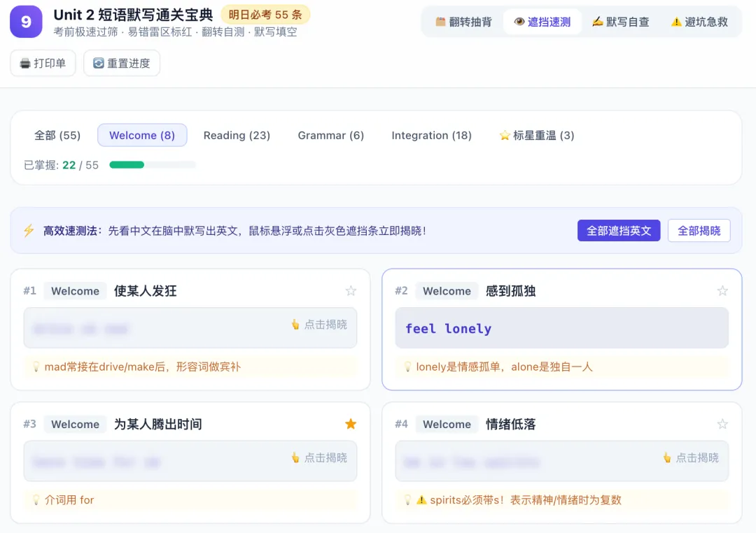Viewport: 756px width, 533px height.
Task: Click the 全部揭晓 reveal all button
Action: (699, 231)
